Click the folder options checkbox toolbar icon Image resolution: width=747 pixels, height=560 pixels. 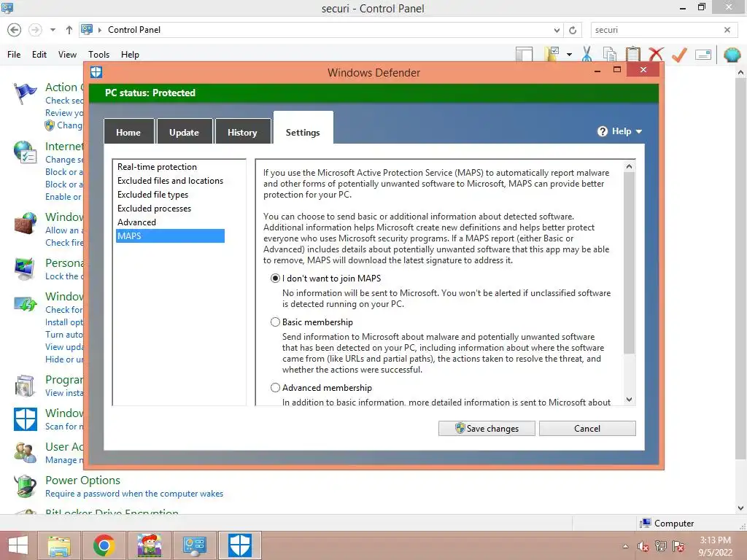coord(551,54)
